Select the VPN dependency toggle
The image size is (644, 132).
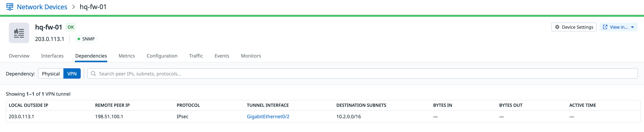tap(72, 73)
